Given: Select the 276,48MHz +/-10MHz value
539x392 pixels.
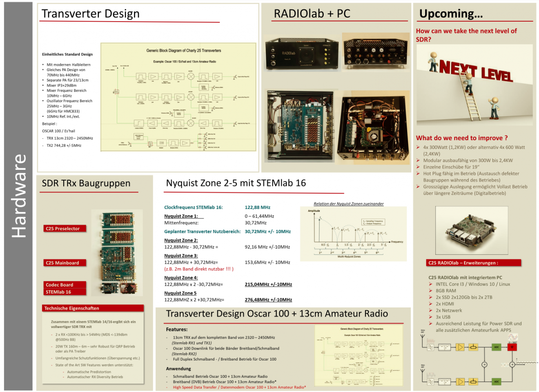Looking at the screenshot, I should (x=268, y=300).
